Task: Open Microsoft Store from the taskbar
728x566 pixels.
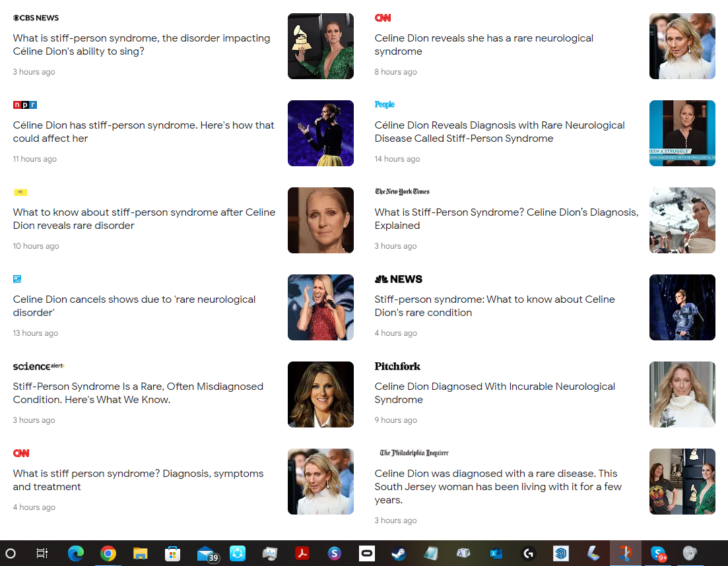Action: [x=172, y=553]
